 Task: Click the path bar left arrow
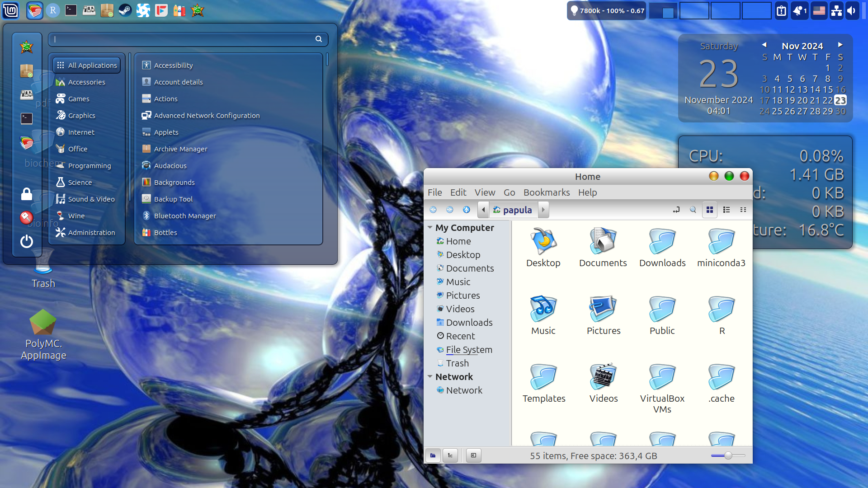[x=483, y=210]
